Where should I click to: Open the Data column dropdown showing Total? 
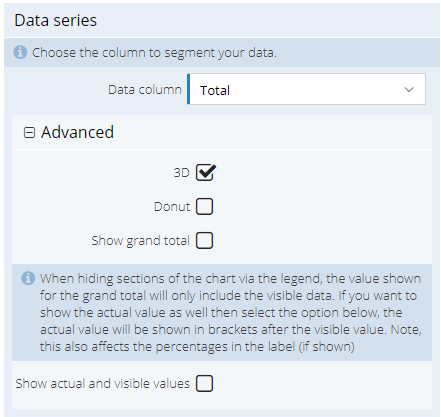click(x=306, y=89)
